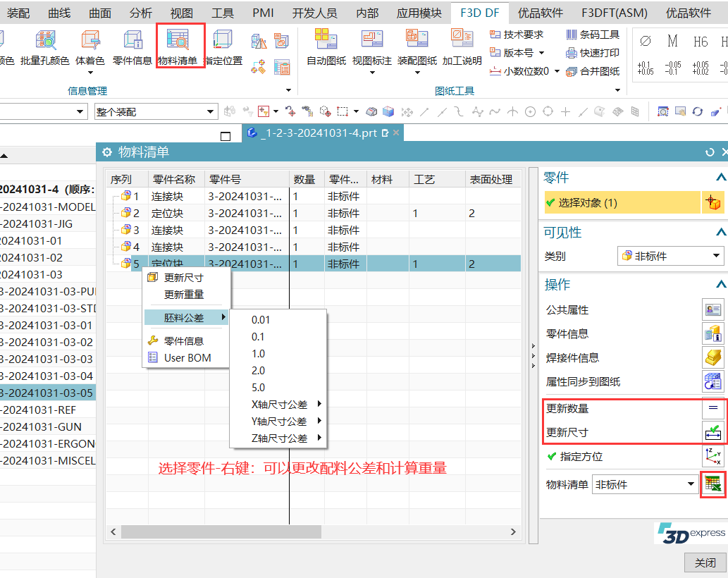Switch to the 分析 ribbon tab
Viewport: 728px width, 578px height.
coord(141,13)
